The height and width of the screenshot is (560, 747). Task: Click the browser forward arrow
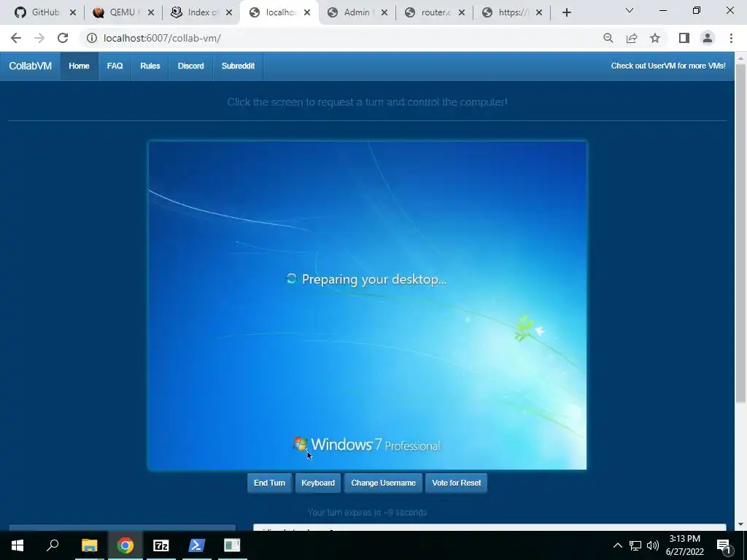point(39,38)
